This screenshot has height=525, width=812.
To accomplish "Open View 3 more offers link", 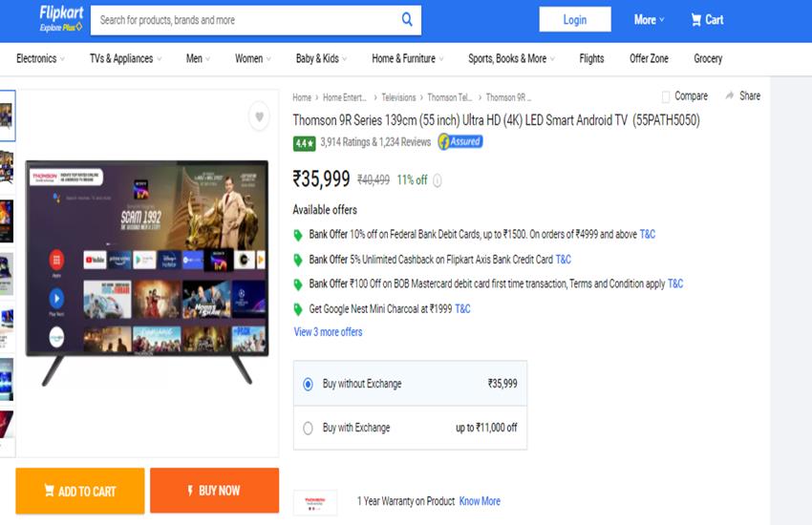I will 328,332.
